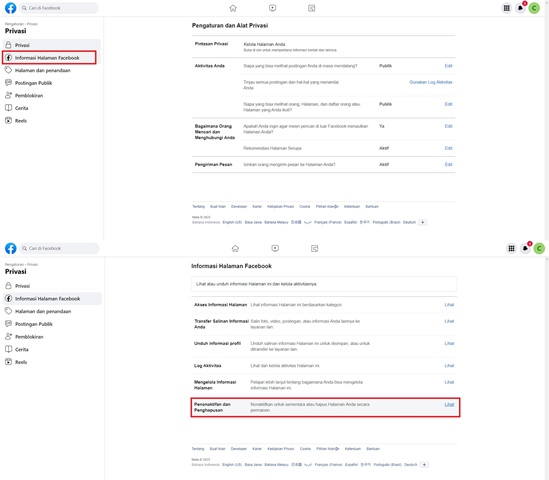Open notifications bell in upper screenshot
Screen dimensions: 549x480
point(521,8)
